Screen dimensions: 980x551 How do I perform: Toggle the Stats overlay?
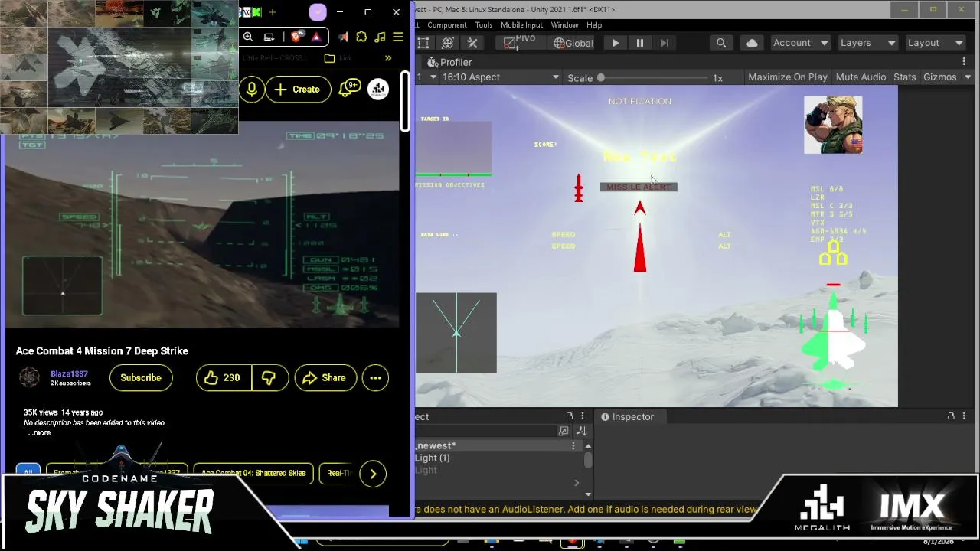[904, 77]
